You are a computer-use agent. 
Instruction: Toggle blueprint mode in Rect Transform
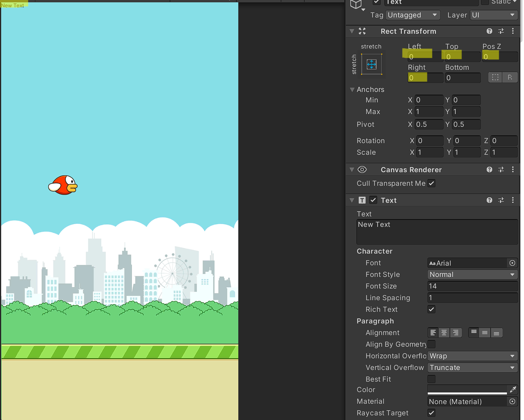click(x=495, y=78)
